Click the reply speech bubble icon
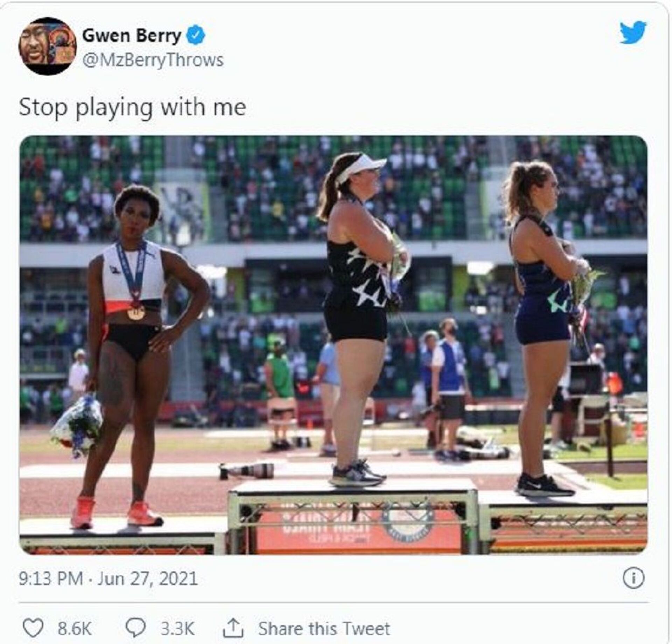672x644 pixels. pyautogui.click(x=135, y=628)
